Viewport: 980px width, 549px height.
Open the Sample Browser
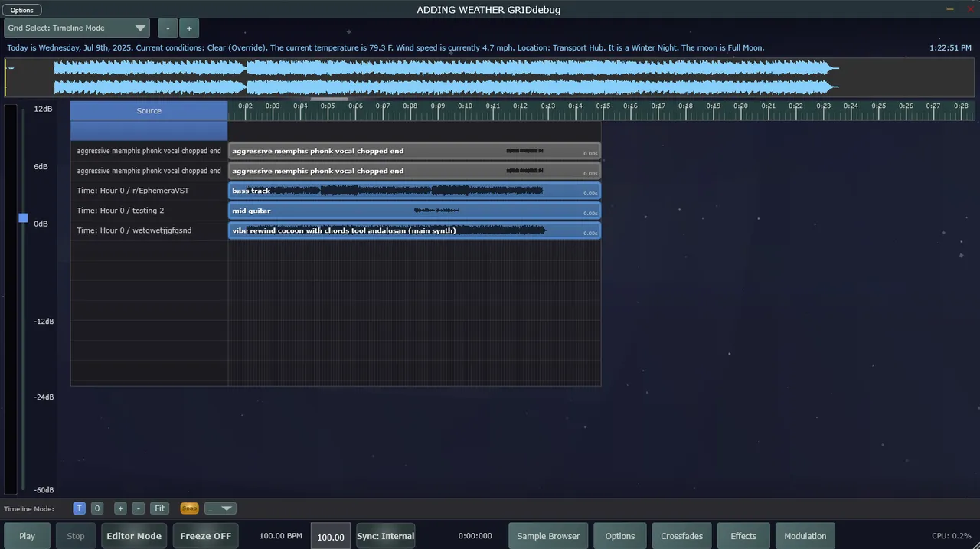(x=547, y=536)
